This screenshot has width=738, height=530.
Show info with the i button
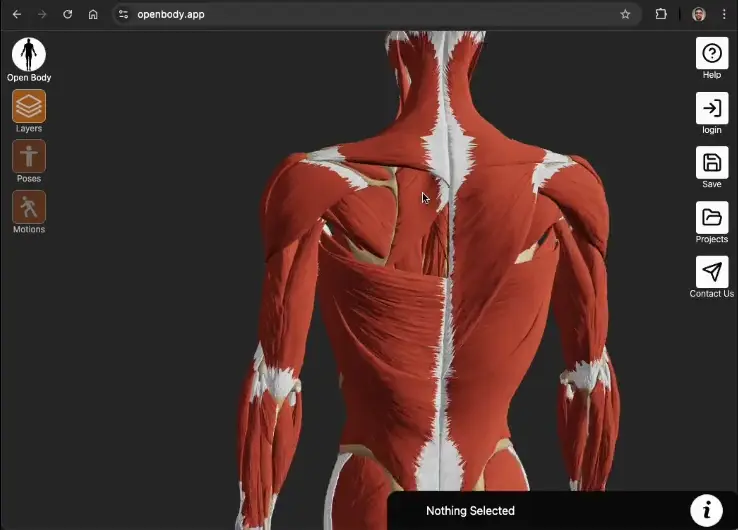coord(706,510)
